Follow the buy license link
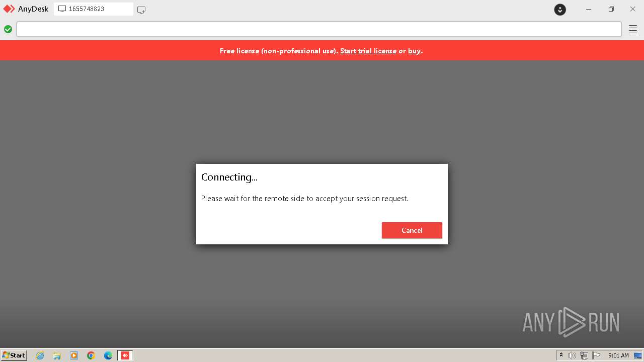This screenshot has height=362, width=644. (x=414, y=51)
